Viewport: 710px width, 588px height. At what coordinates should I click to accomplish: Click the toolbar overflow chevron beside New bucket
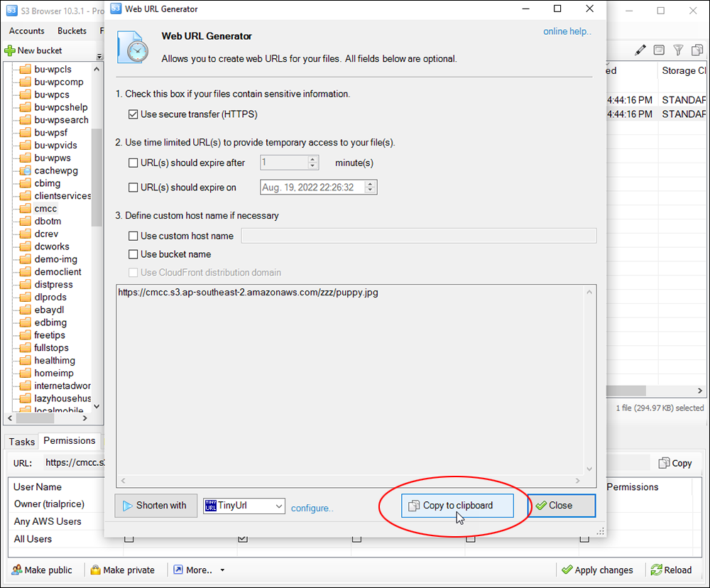pos(99,56)
